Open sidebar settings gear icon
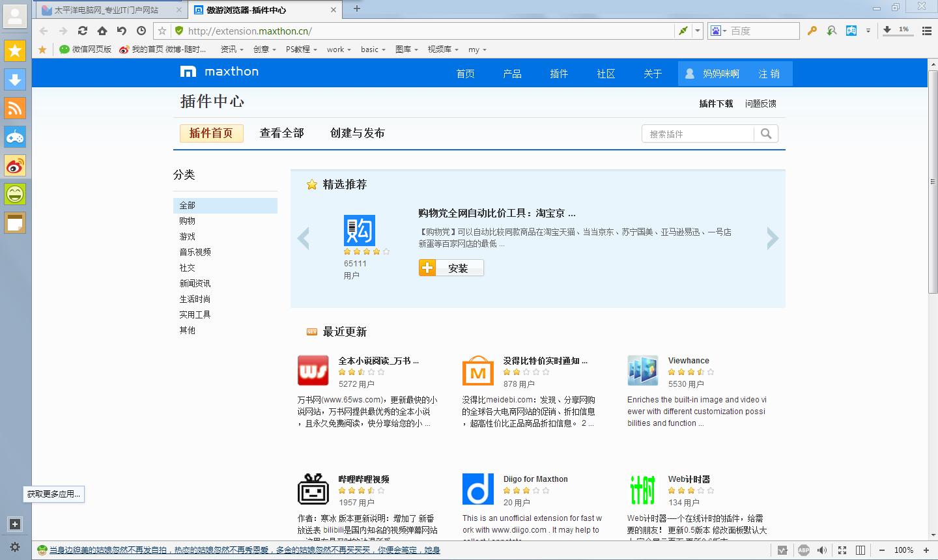The width and height of the screenshot is (938, 560). coord(15,547)
